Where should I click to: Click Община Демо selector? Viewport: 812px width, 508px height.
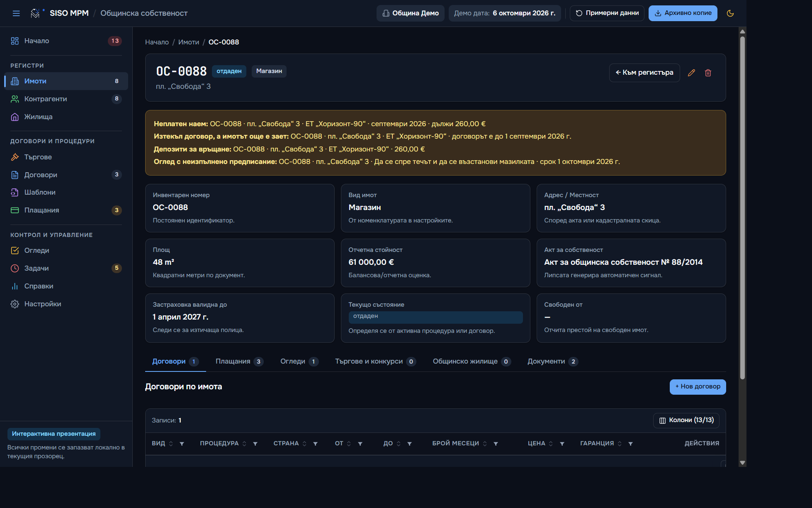click(x=410, y=13)
